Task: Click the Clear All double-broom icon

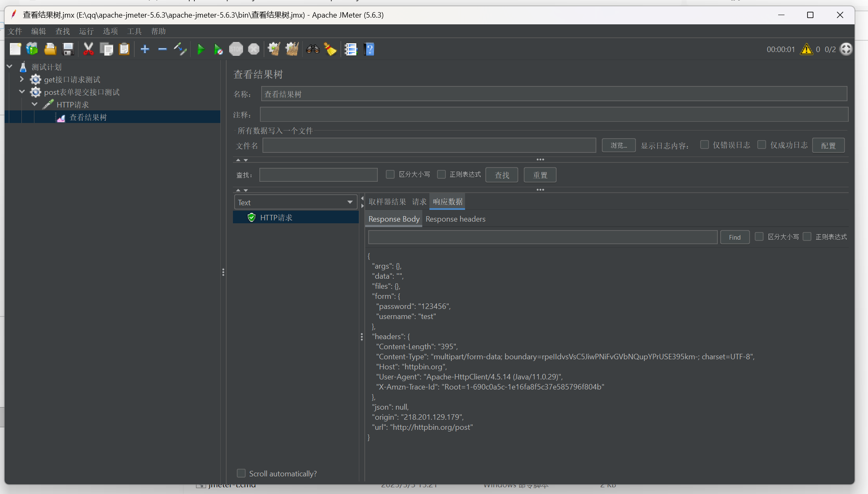Action: click(292, 50)
